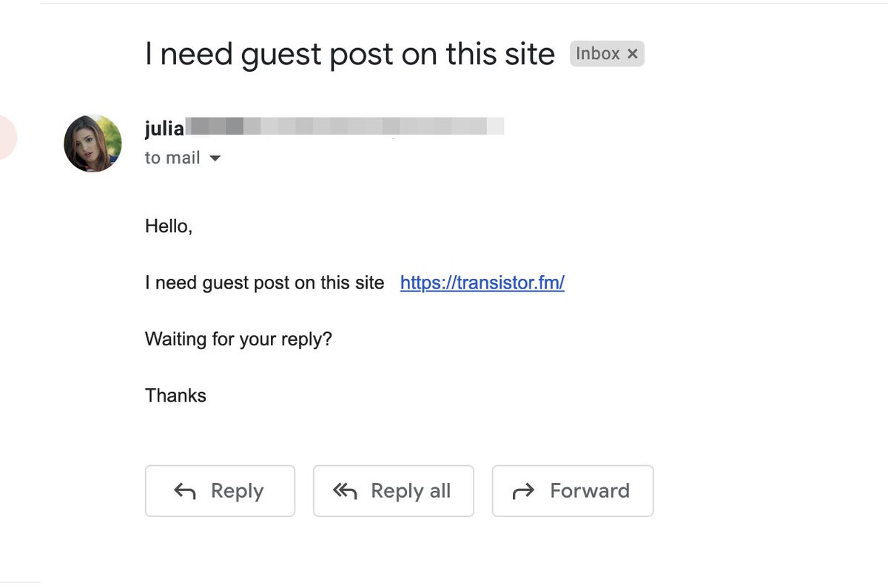Image resolution: width=888 pixels, height=588 pixels.
Task: Open the sender's profile photo
Action: tap(92, 143)
